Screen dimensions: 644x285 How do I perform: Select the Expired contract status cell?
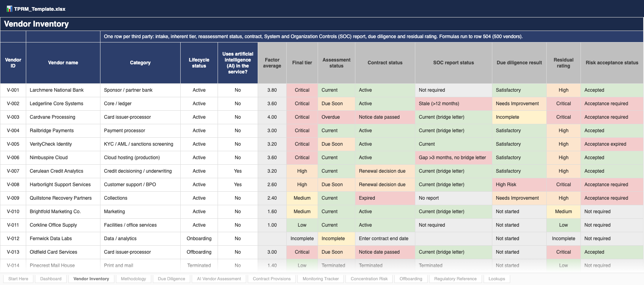tap(385, 198)
